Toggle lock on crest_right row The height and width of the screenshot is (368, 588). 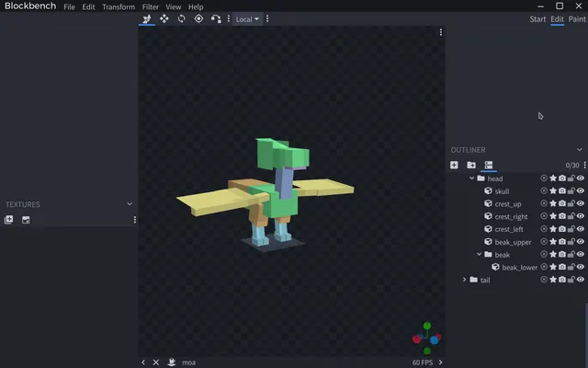pyautogui.click(x=571, y=216)
